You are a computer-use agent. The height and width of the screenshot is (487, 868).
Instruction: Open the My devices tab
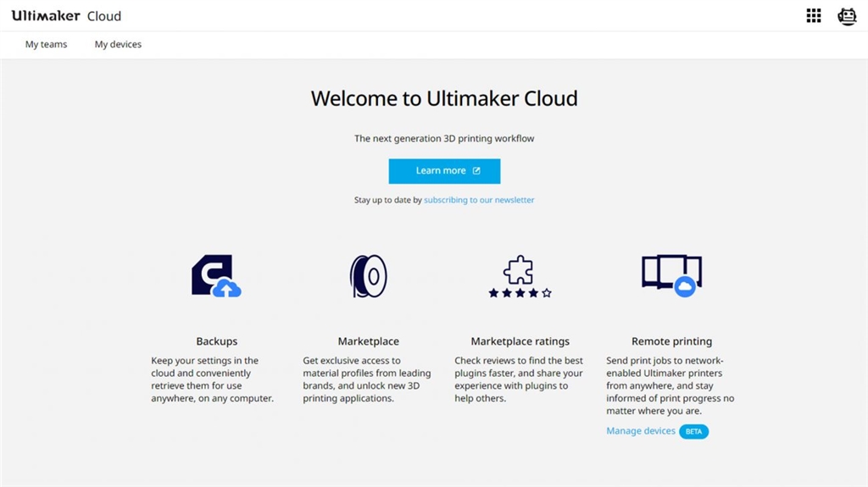[x=118, y=44]
